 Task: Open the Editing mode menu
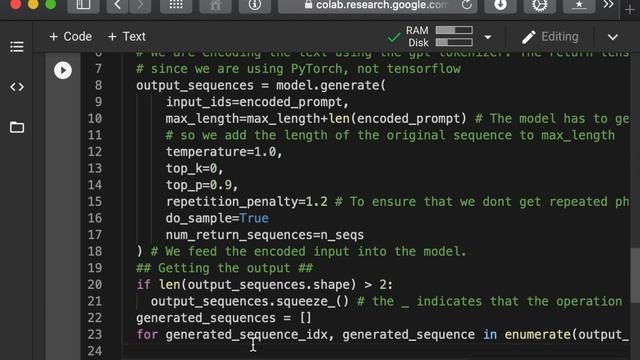[x=550, y=37]
